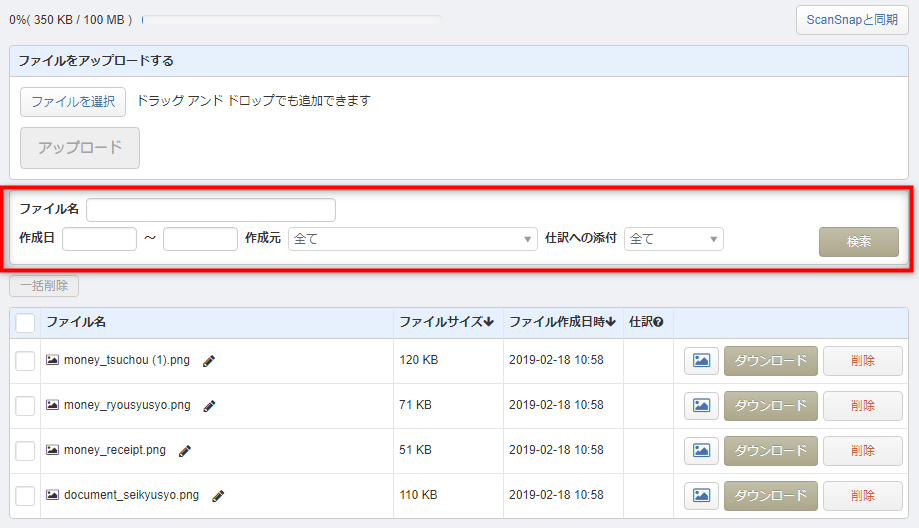This screenshot has height=528, width=919.
Task: Focus the ファイル名 search input field
Action: (x=211, y=210)
